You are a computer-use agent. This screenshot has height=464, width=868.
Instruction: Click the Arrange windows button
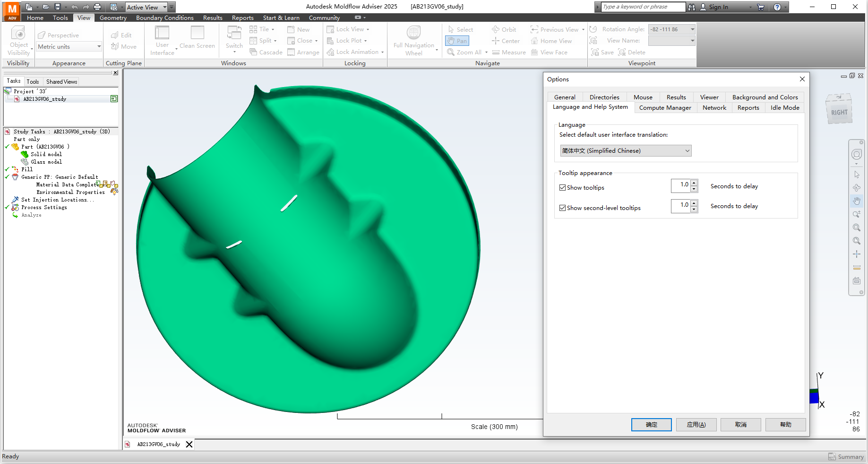tap(303, 53)
